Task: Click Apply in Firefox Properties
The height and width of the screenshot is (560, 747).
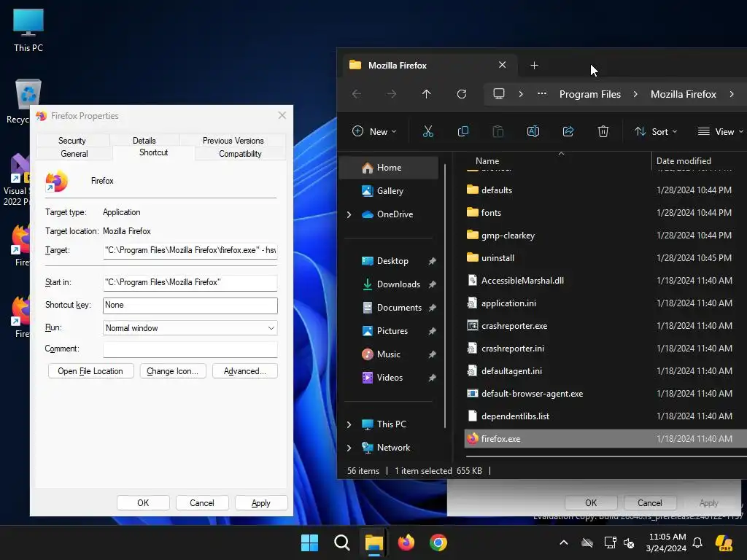Action: pos(261,503)
